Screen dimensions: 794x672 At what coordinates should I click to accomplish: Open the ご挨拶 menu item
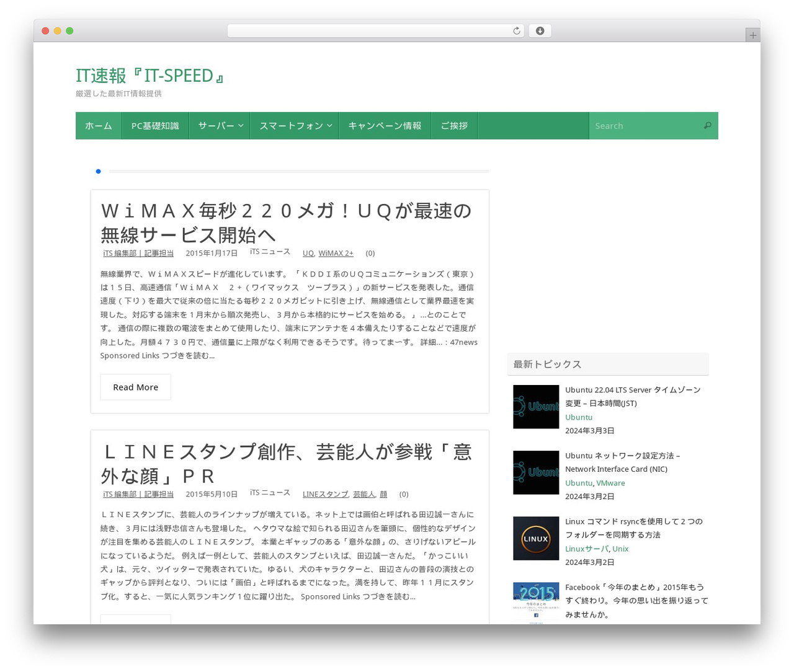(x=454, y=126)
